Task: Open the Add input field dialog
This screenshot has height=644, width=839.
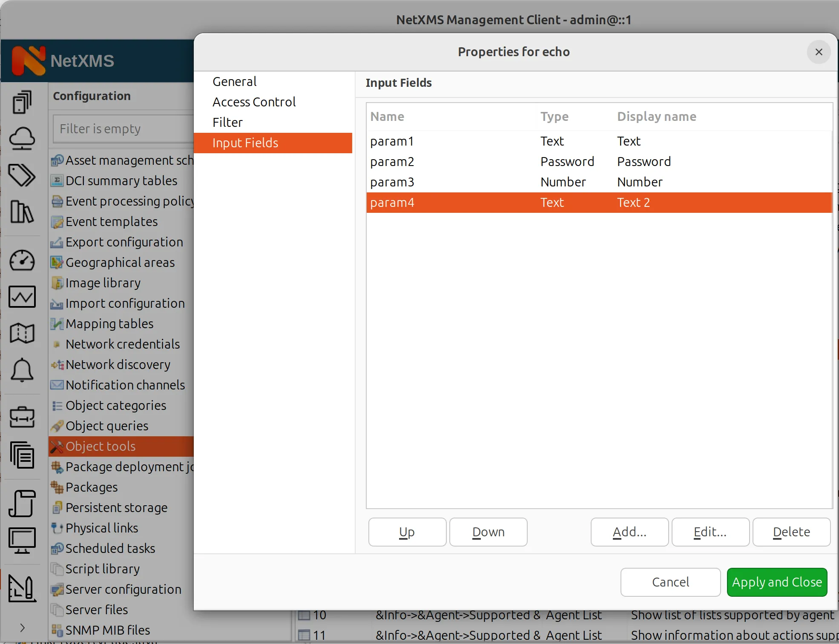Action: click(x=629, y=532)
